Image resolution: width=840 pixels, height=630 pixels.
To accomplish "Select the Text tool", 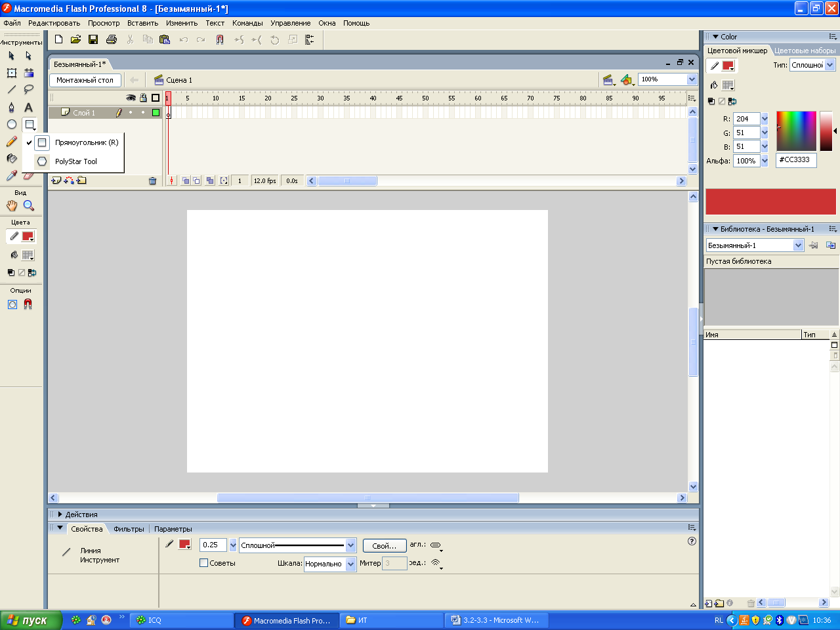I will point(28,107).
